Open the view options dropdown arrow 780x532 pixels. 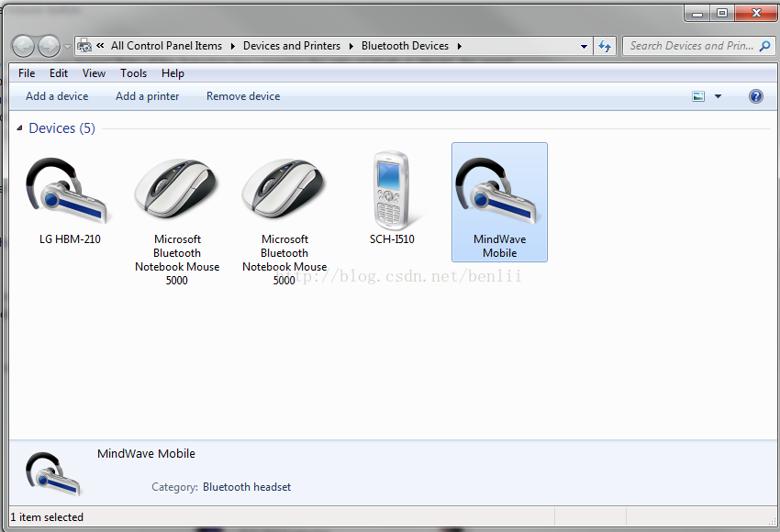tap(718, 96)
